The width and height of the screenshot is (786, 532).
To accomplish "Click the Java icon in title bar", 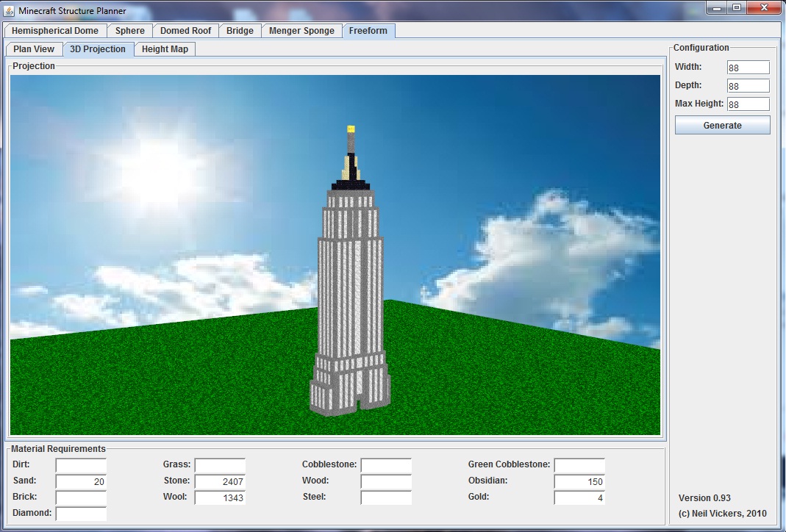I will point(9,10).
